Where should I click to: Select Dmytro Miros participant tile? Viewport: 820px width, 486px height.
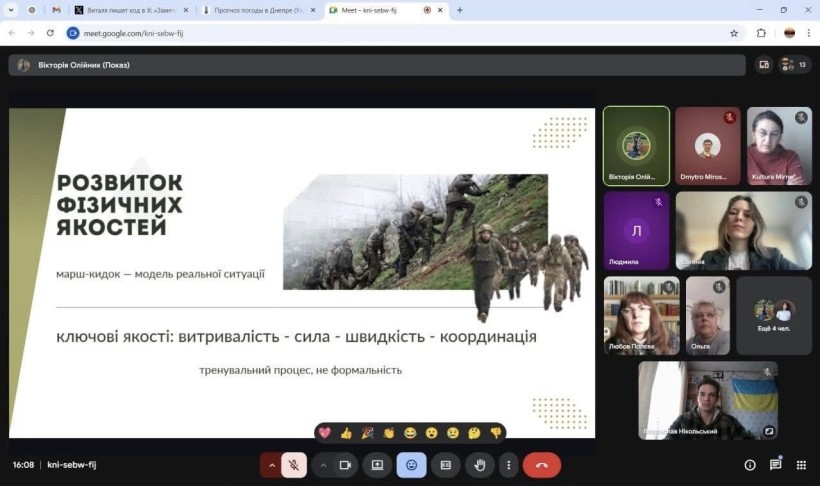coord(708,146)
